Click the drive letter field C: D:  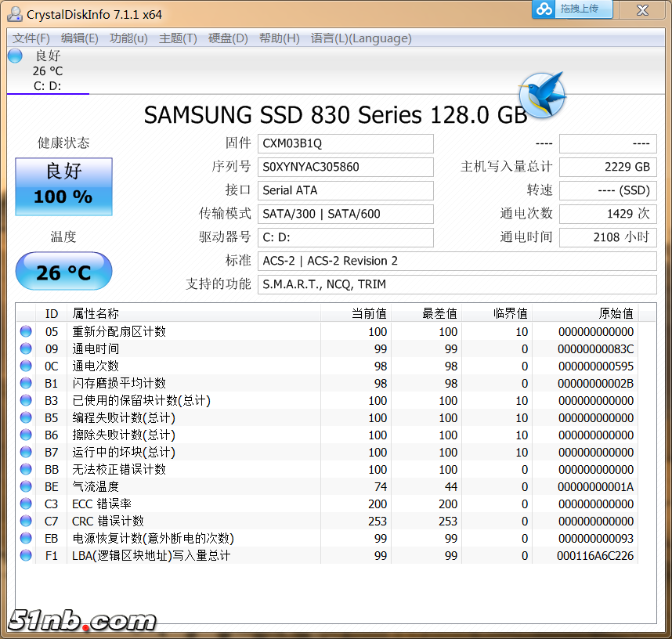click(345, 237)
